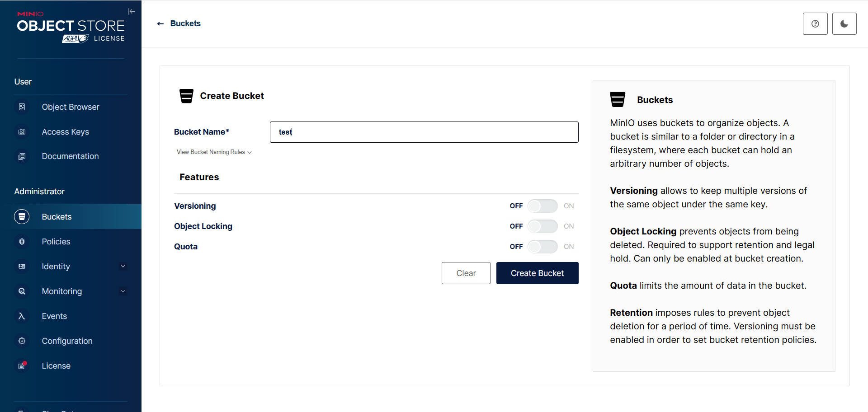The width and height of the screenshot is (868, 412).
Task: Click the Events lambda icon
Action: coord(22,316)
